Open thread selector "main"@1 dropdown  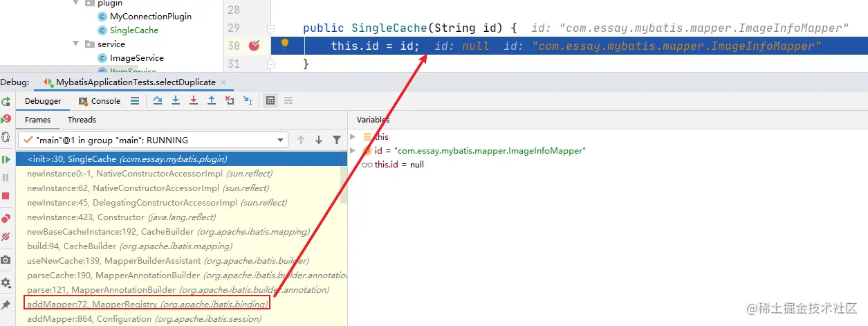[x=153, y=140]
